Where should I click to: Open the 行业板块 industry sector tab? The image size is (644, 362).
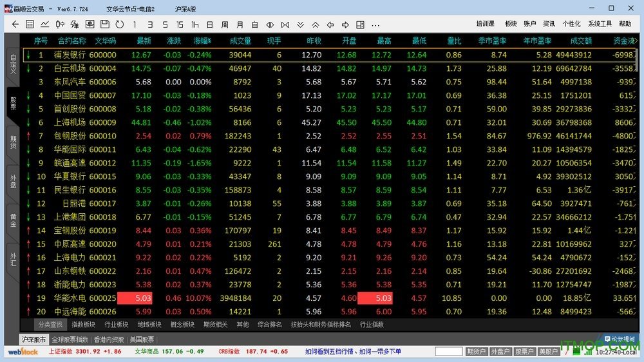pyautogui.click(x=116, y=325)
